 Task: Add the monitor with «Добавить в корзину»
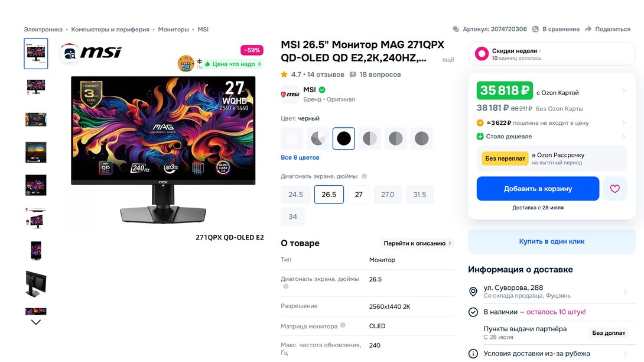point(538,189)
